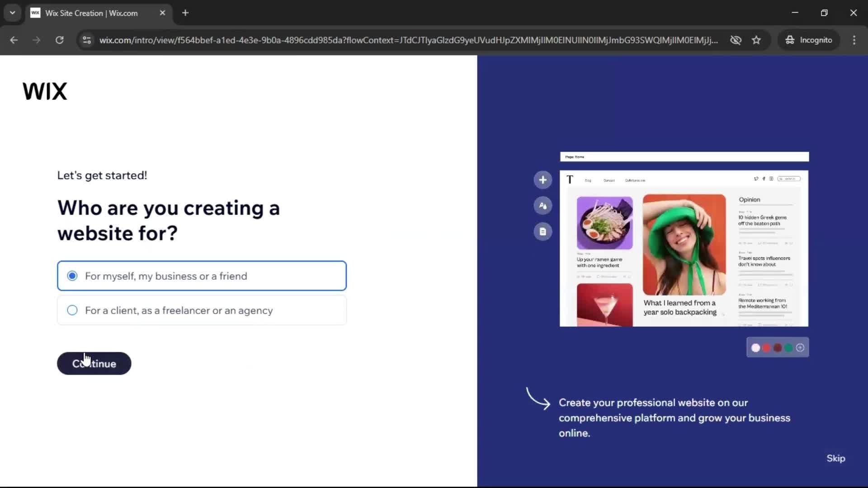Restore down the browser window
Image resolution: width=868 pixels, height=488 pixels.
click(x=824, y=13)
